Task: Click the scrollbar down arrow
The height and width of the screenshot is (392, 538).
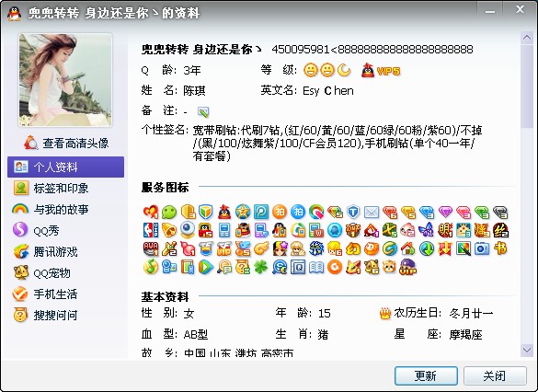Action: [527, 351]
